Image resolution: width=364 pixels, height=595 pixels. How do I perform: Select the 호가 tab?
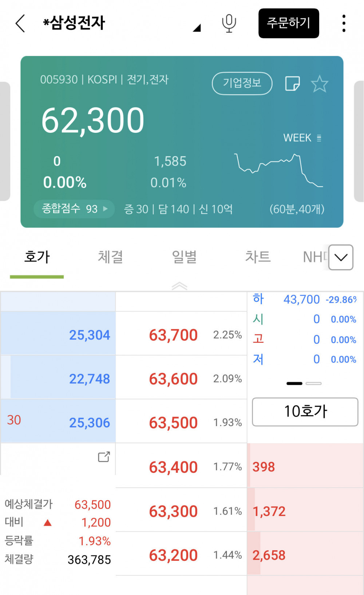[37, 257]
